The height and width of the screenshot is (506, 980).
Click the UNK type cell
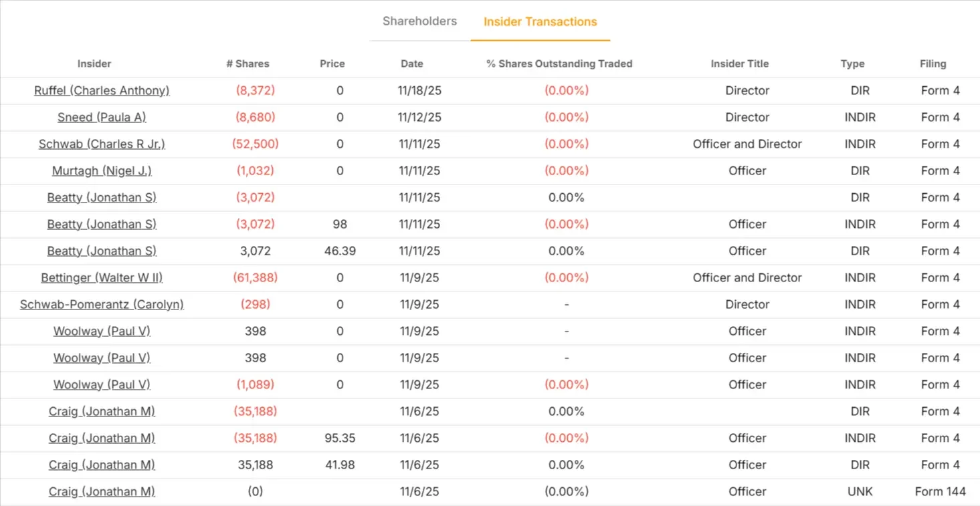[860, 491]
